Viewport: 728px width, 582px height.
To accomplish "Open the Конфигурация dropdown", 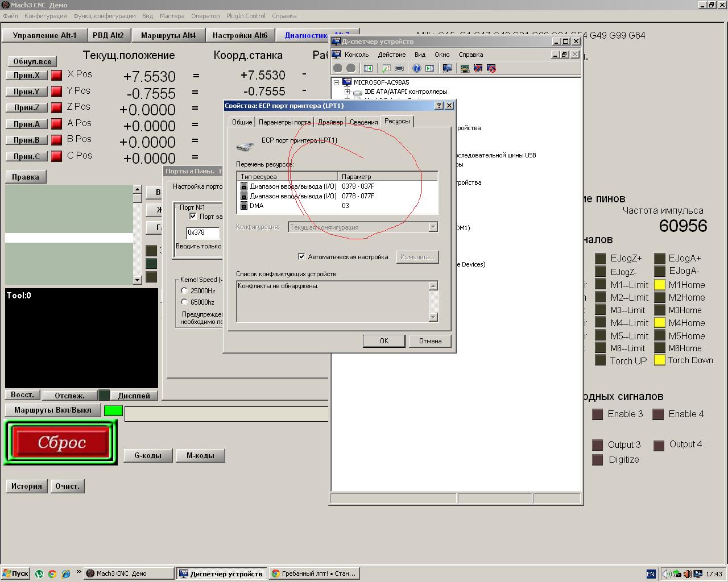I will [x=433, y=227].
